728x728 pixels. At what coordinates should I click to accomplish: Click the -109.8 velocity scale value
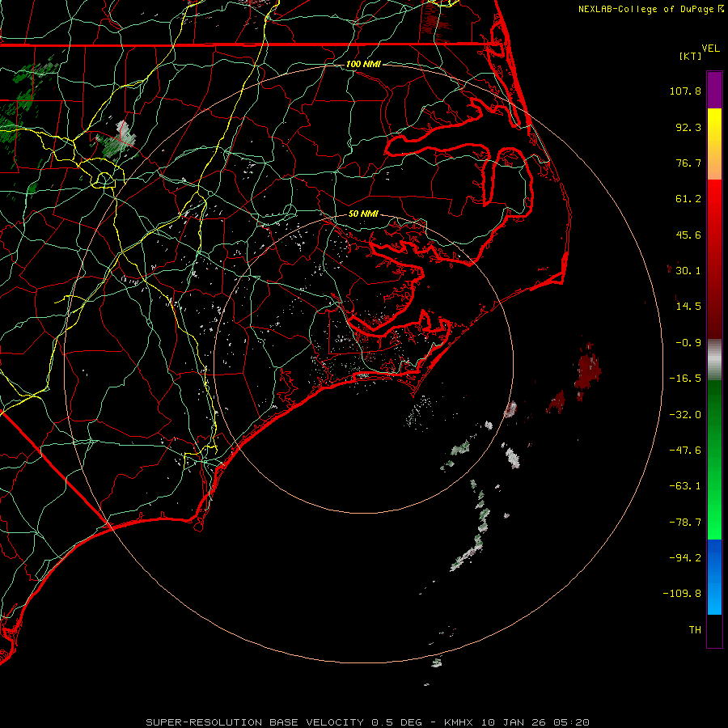pos(682,594)
